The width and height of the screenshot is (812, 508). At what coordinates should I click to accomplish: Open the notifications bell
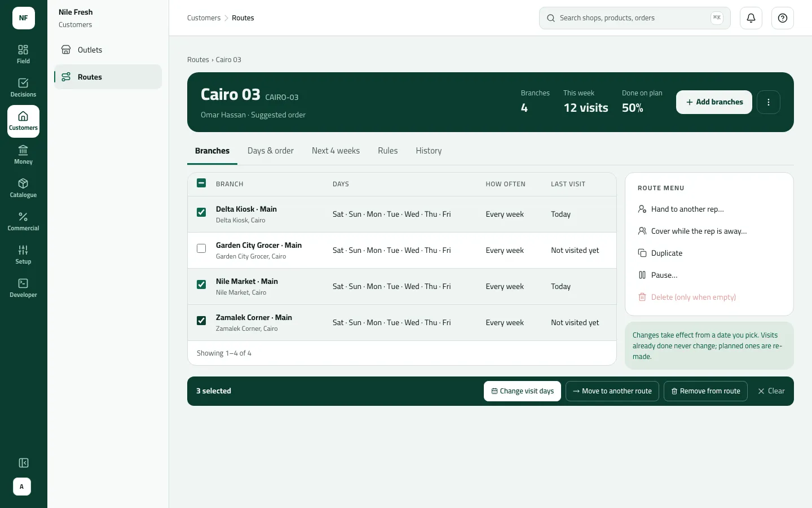(x=751, y=18)
